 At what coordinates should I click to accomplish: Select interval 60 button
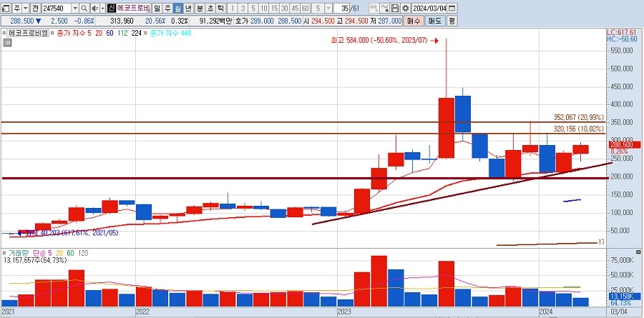(305, 8)
